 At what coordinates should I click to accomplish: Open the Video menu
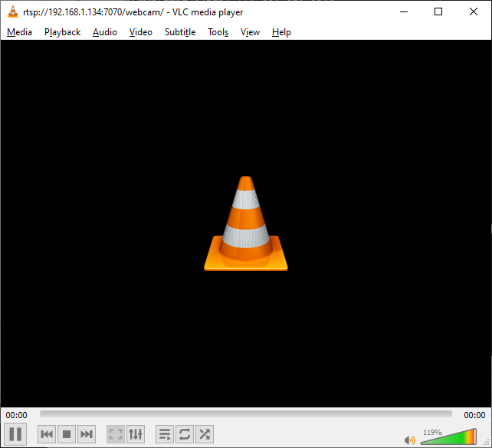coord(141,32)
